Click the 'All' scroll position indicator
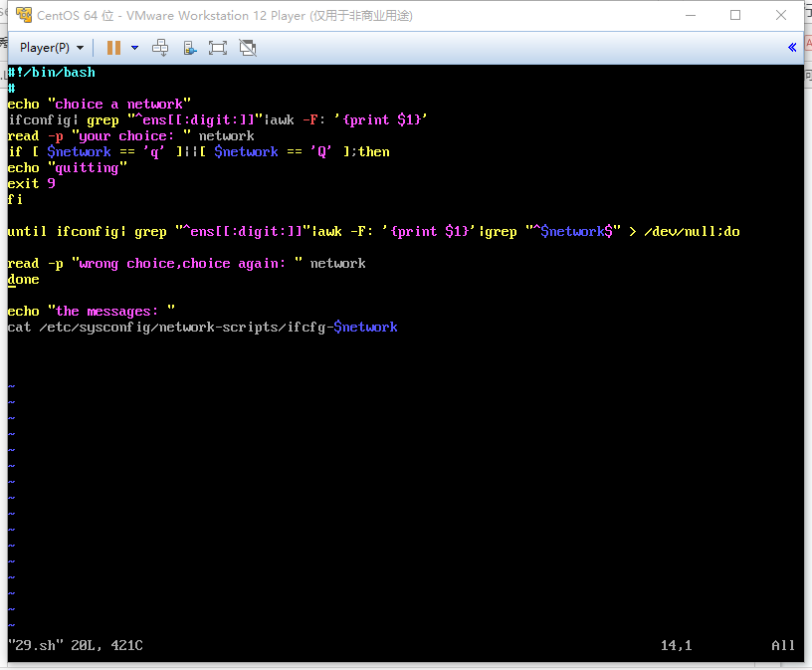 point(782,646)
